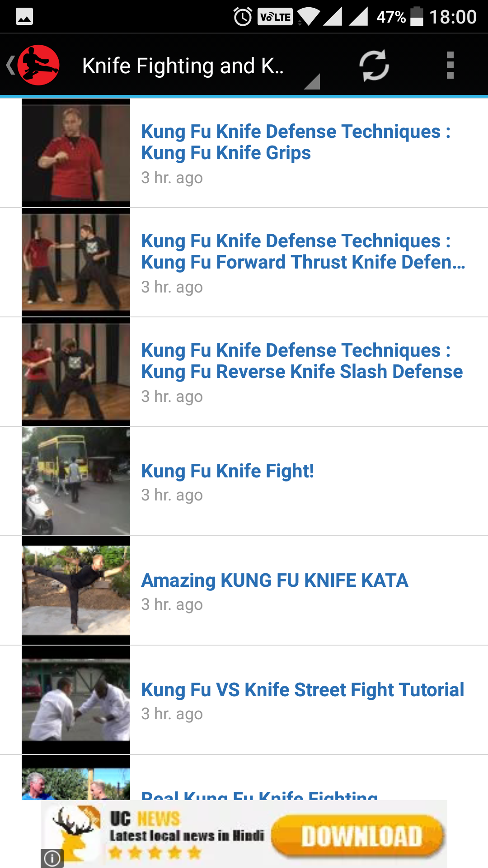Tap the refresh icon in the top bar
Screen dimensions: 488x868
[374, 66]
